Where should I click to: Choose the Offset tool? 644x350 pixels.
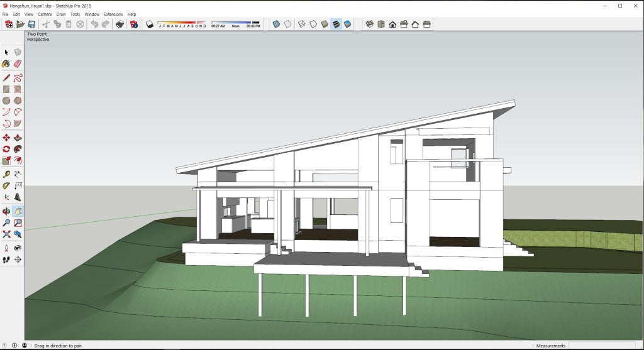pyautogui.click(x=18, y=160)
